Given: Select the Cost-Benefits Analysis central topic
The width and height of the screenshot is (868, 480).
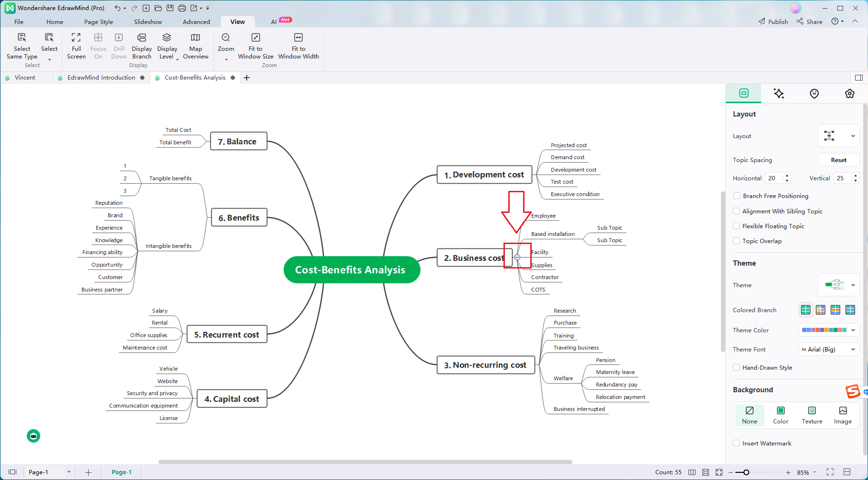Looking at the screenshot, I should pos(352,269).
